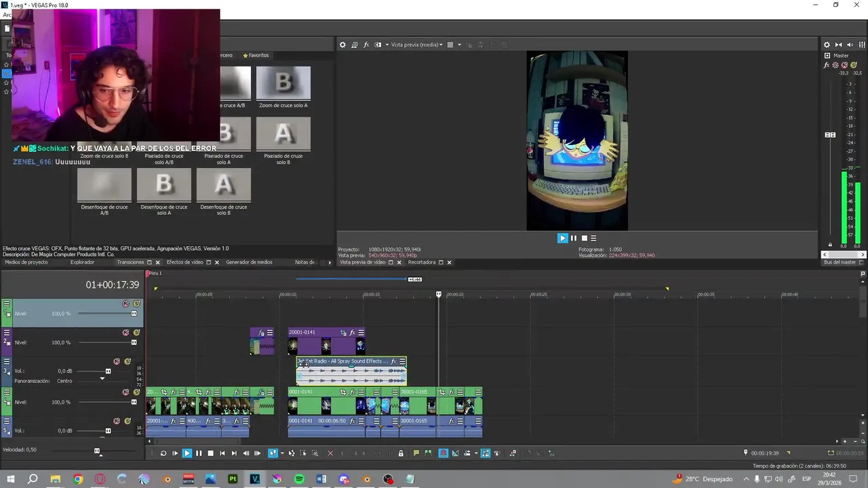Solo audio track 3
The width and height of the screenshot is (868, 488).
coord(127,361)
